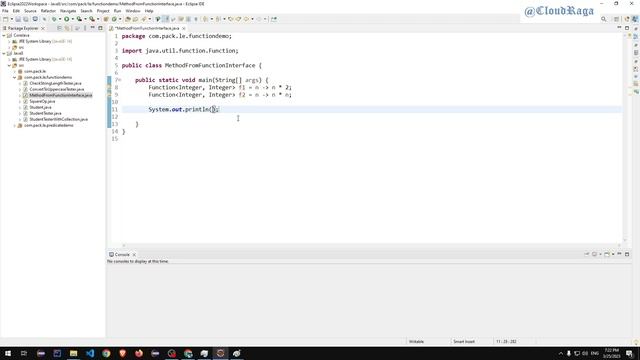Select ConvertToUppercaseTester.java in tree

tap(56, 89)
